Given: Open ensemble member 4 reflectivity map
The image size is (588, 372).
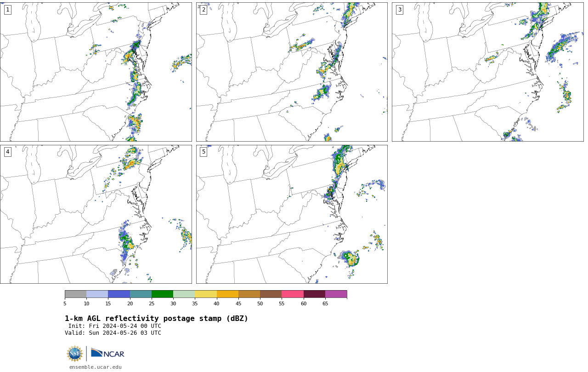Looking at the screenshot, I should coord(96,214).
